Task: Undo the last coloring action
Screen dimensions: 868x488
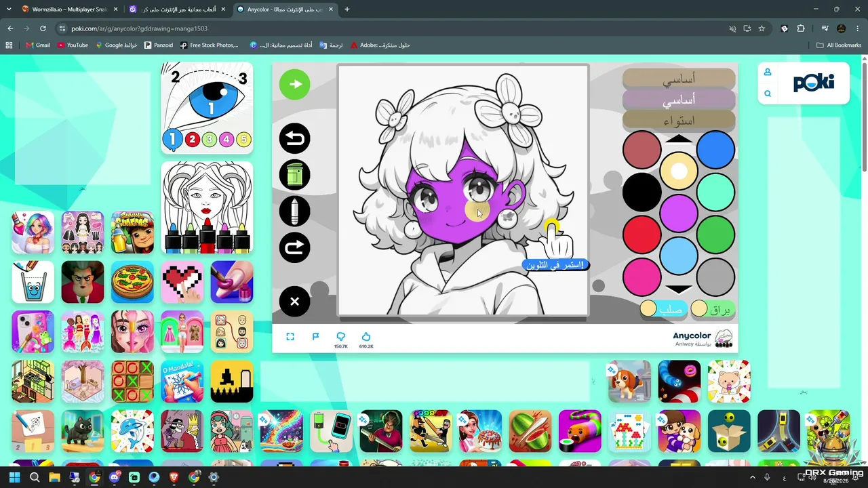Action: [x=294, y=139]
